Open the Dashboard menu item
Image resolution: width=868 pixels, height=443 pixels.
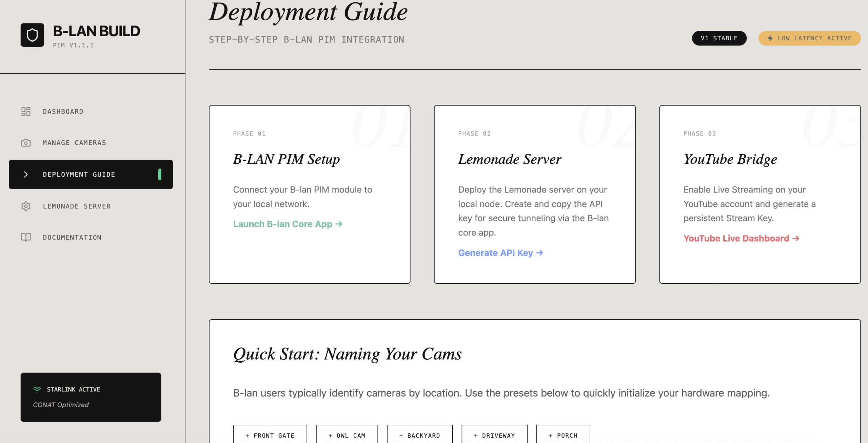click(x=63, y=112)
